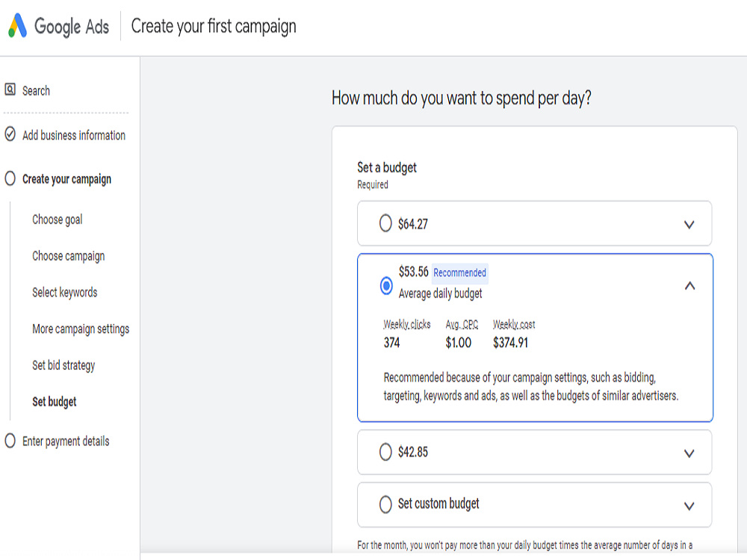The width and height of the screenshot is (747, 560).
Task: Click the Search campaign magnifier icon
Action: click(10, 90)
